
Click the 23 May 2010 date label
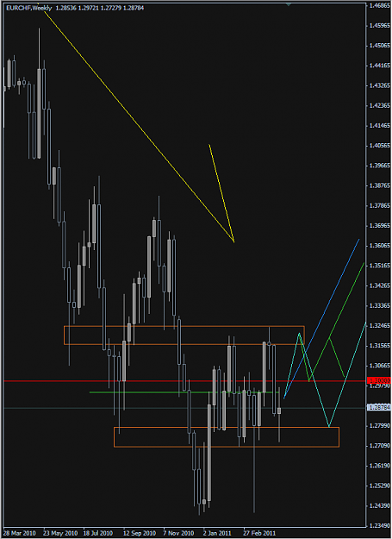point(60,533)
